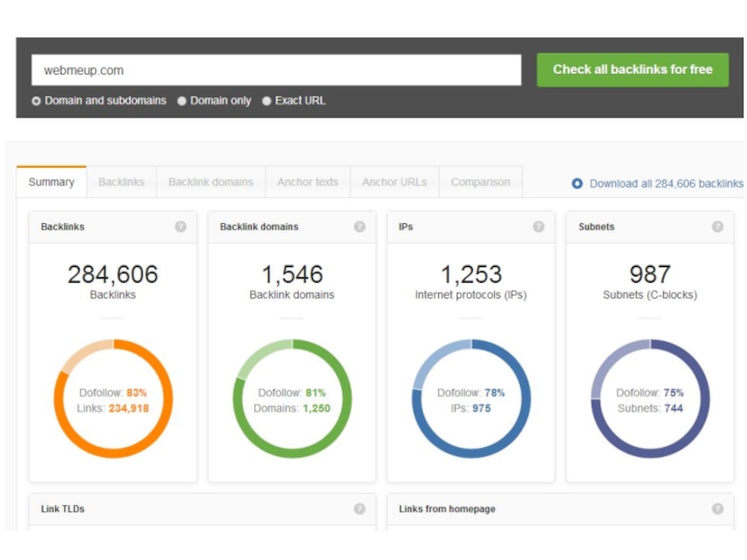Image resolution: width=747 pixels, height=560 pixels.
Task: Open the IPs panel help icon
Action: pos(539,227)
